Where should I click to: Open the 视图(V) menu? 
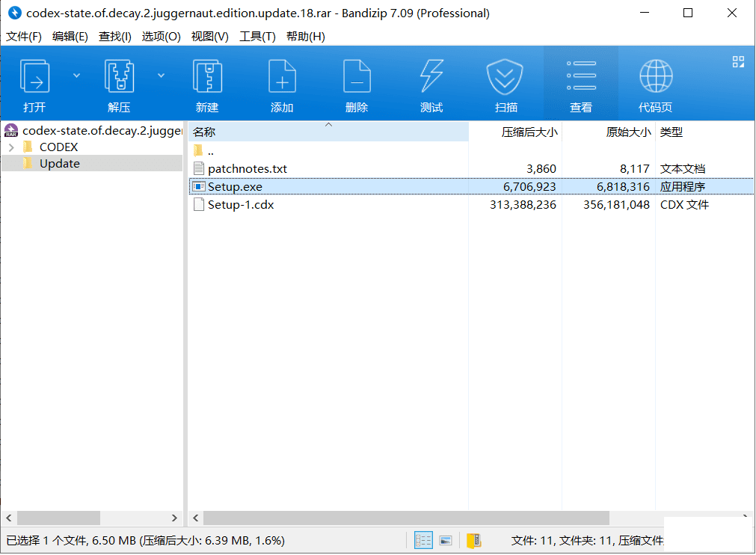(209, 37)
